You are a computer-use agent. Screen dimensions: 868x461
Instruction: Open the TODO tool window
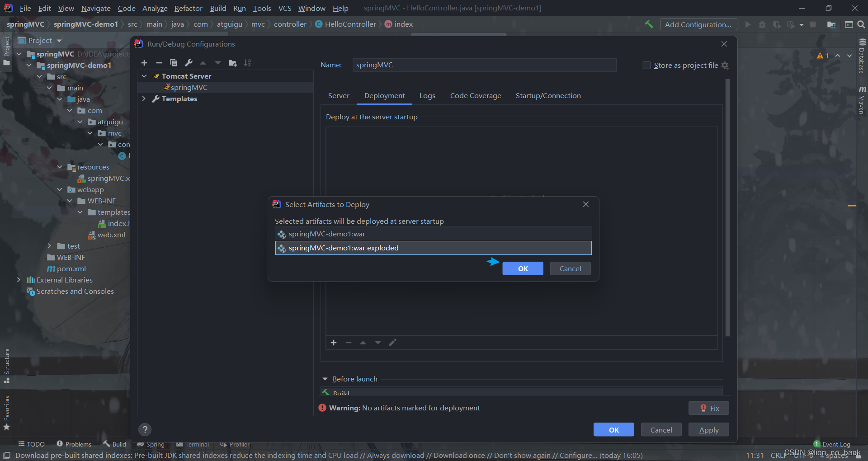click(x=31, y=444)
